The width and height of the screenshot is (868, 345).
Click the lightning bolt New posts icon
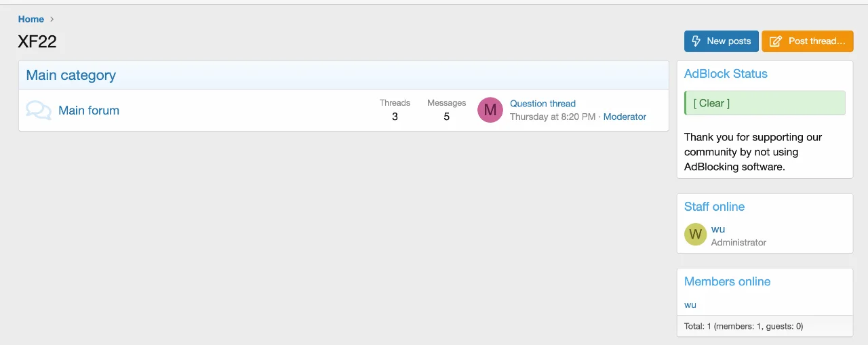(696, 41)
